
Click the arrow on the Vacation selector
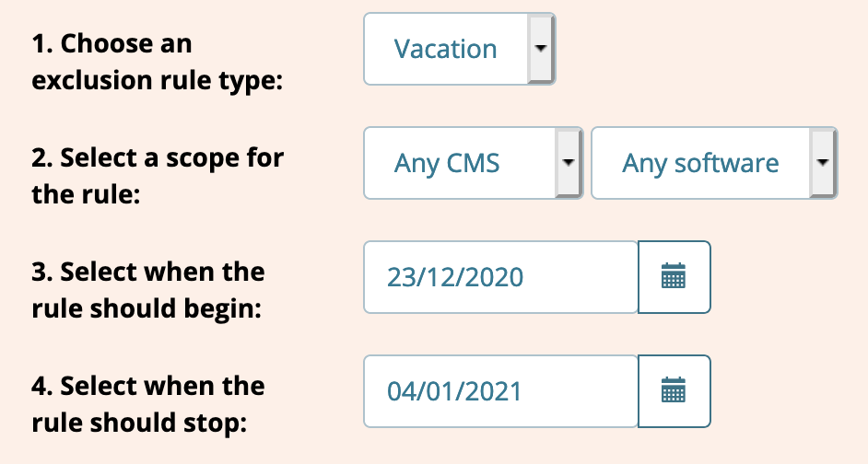(x=541, y=49)
